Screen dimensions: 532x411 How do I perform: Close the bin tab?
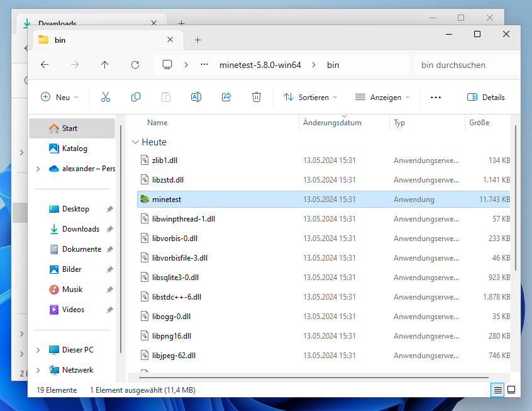click(x=170, y=40)
